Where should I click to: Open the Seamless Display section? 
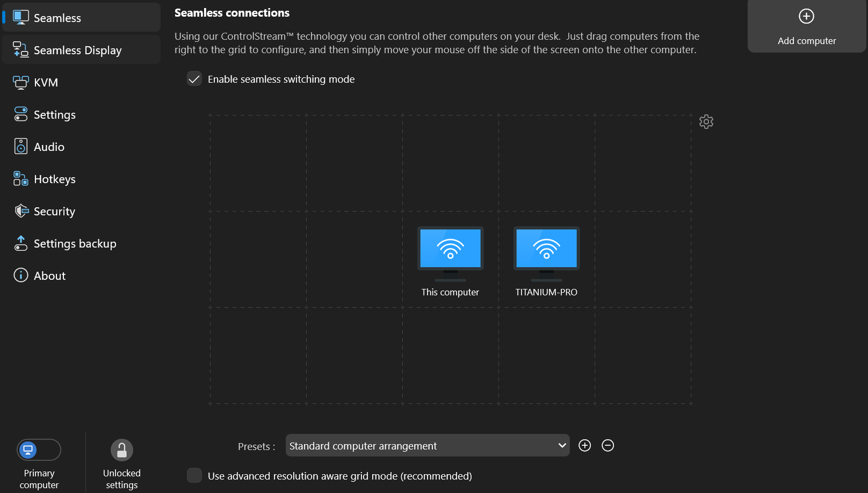78,50
